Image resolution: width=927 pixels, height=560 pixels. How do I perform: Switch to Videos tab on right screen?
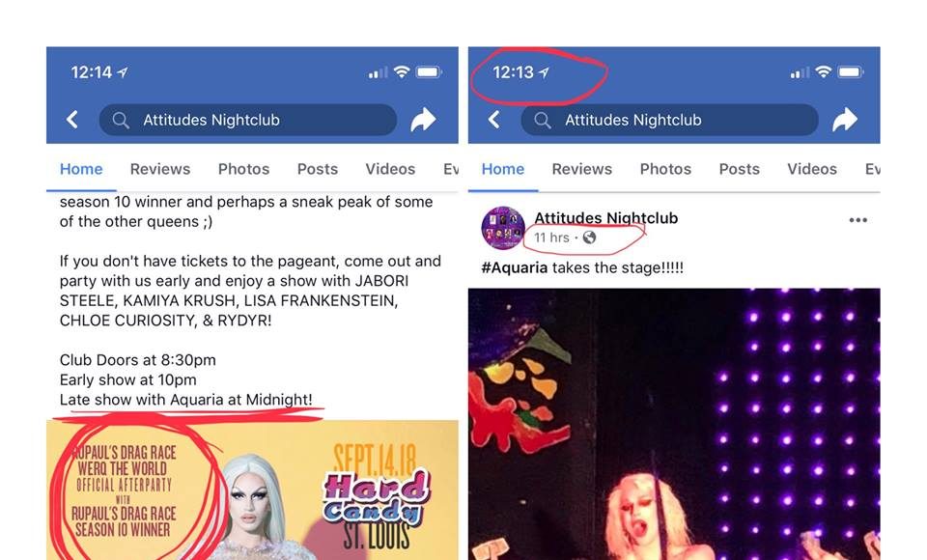(x=812, y=169)
